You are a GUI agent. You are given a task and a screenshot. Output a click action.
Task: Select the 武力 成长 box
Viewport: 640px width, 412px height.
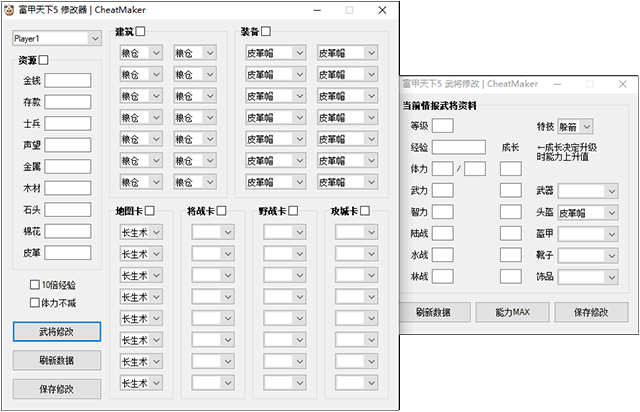coord(511,190)
